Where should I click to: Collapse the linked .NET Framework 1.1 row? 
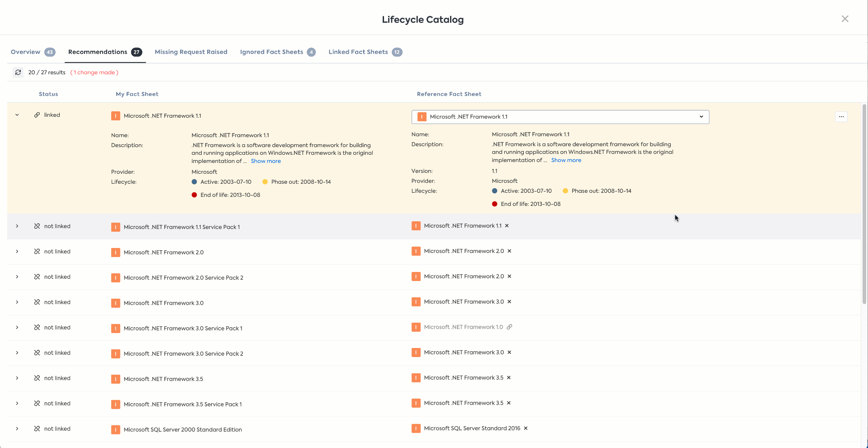pyautogui.click(x=17, y=115)
